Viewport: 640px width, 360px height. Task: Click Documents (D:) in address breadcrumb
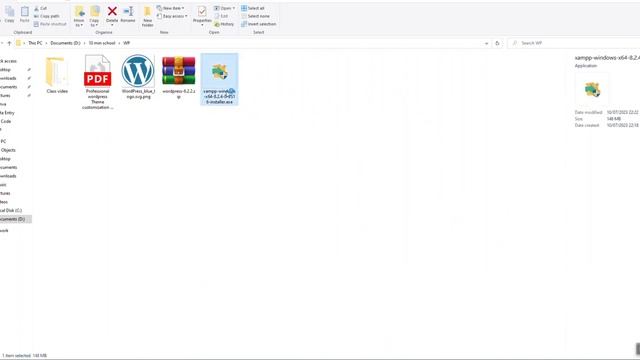click(x=65, y=43)
